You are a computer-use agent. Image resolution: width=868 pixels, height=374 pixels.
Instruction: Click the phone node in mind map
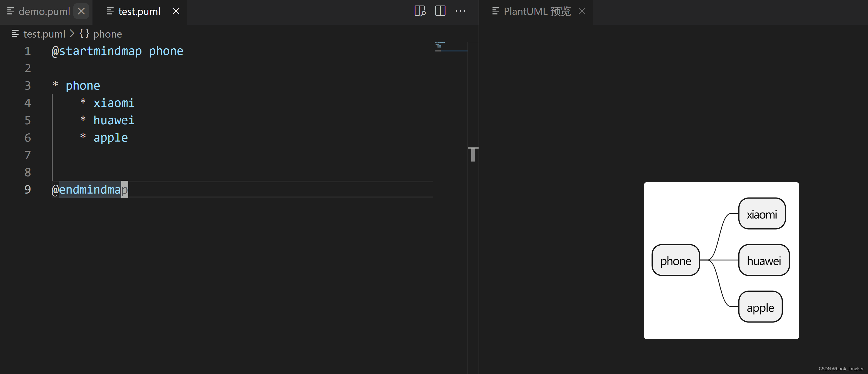[676, 261]
